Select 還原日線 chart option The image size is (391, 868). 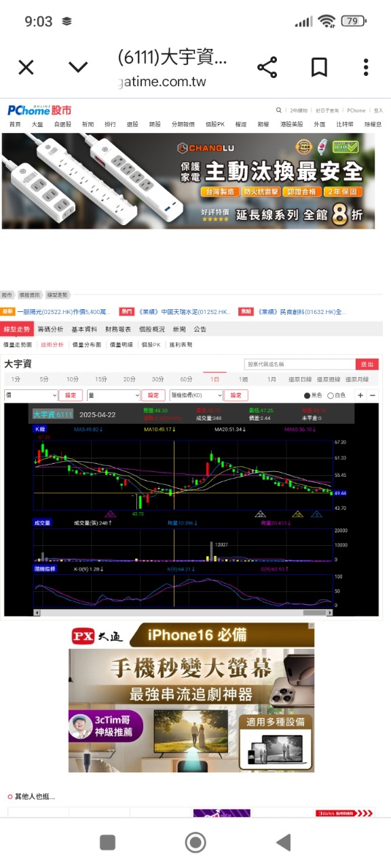[x=300, y=379]
